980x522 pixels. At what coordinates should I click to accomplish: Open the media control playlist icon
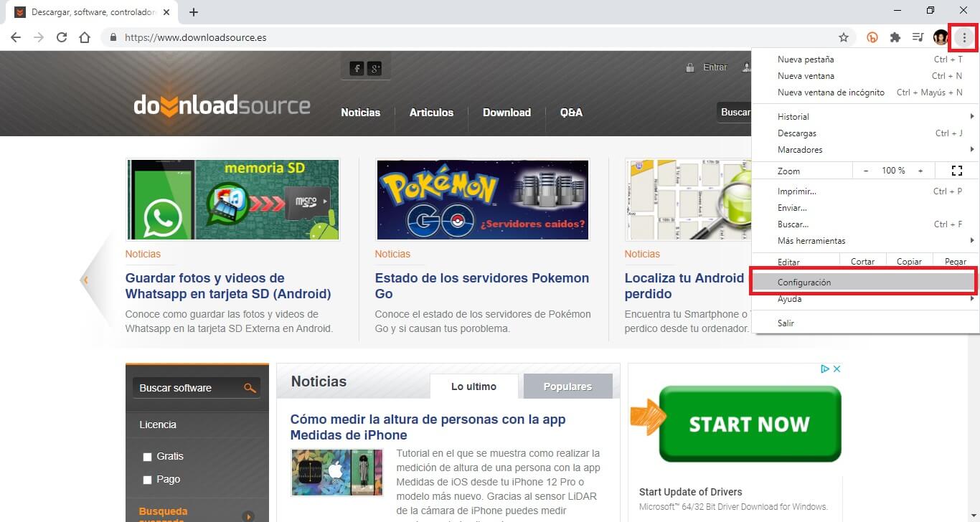pyautogui.click(x=918, y=37)
